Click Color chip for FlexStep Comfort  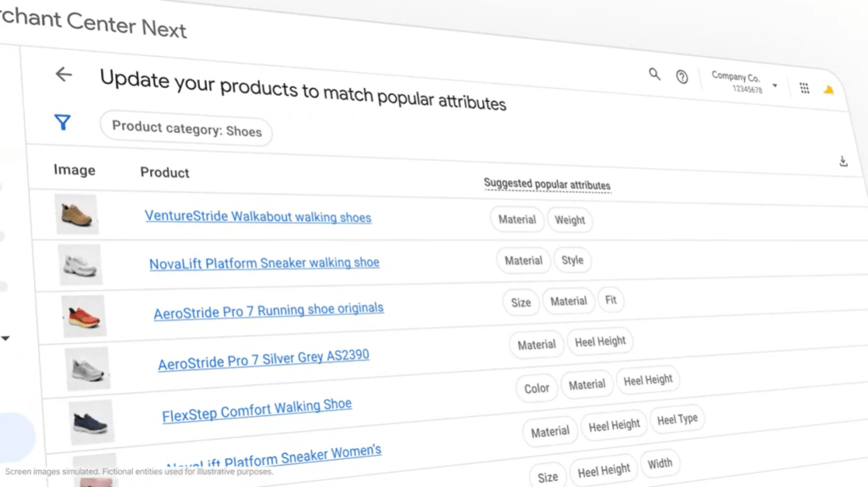pos(537,389)
